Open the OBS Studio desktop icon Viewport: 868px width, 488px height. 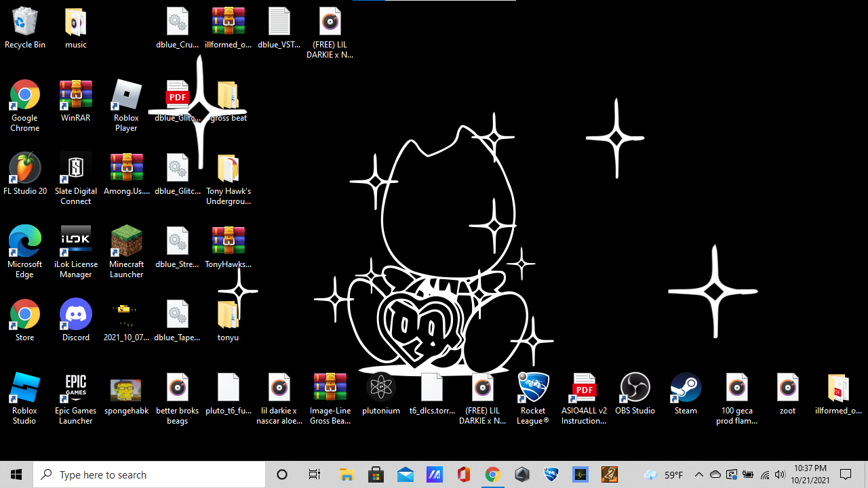pyautogui.click(x=635, y=388)
